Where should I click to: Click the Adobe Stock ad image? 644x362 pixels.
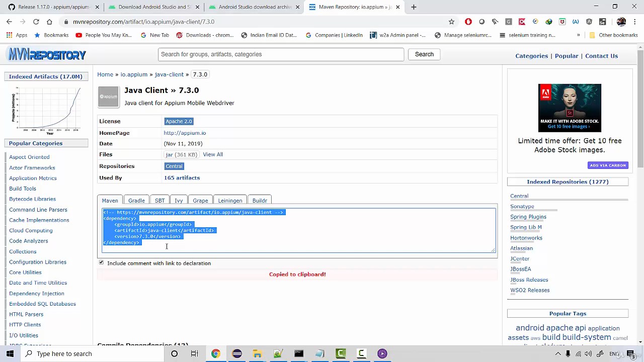[x=570, y=108]
